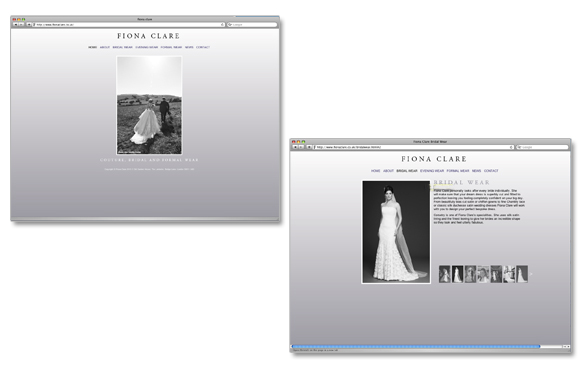Go forward in the home page browser window

21,24
